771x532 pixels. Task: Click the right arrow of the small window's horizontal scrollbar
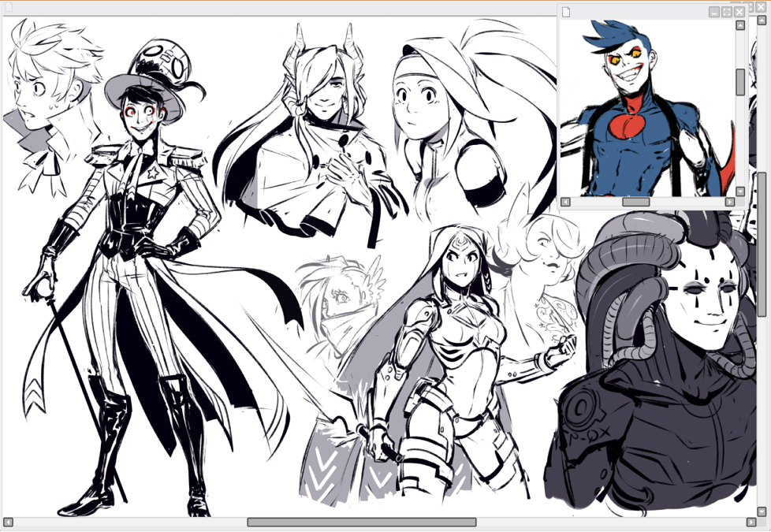click(730, 202)
